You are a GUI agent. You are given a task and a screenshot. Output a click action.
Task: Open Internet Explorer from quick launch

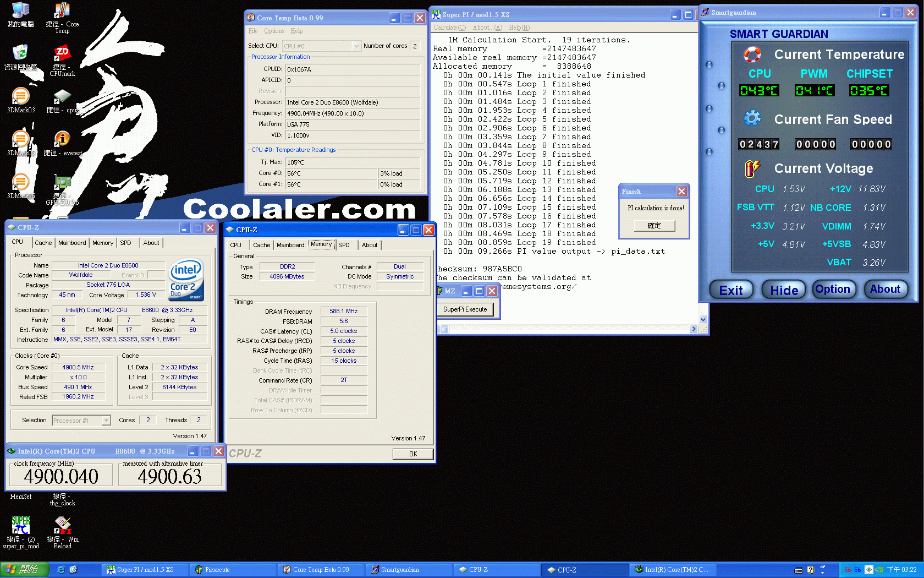[61, 570]
